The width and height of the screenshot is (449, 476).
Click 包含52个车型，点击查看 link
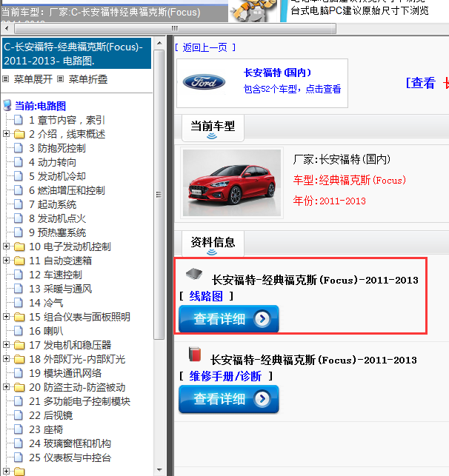(x=292, y=89)
